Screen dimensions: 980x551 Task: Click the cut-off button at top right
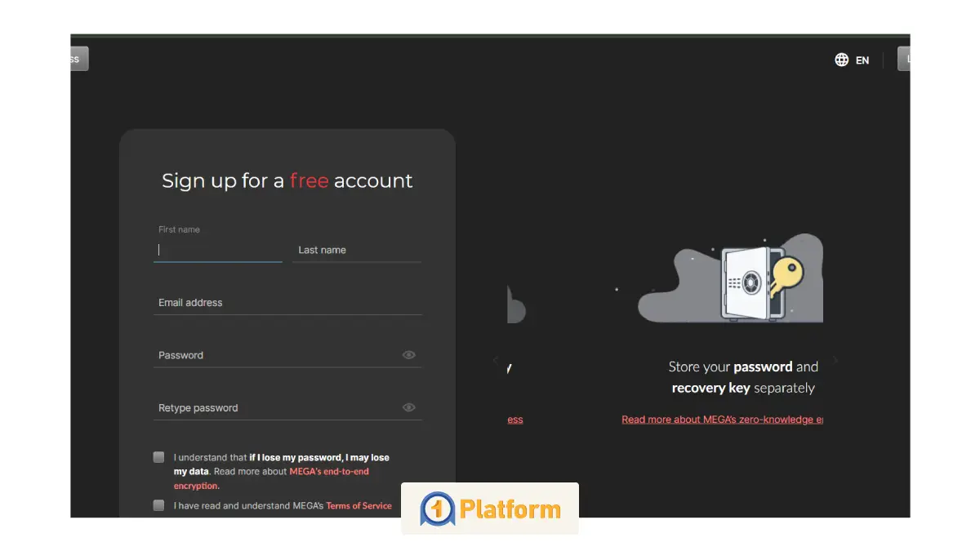click(x=903, y=59)
